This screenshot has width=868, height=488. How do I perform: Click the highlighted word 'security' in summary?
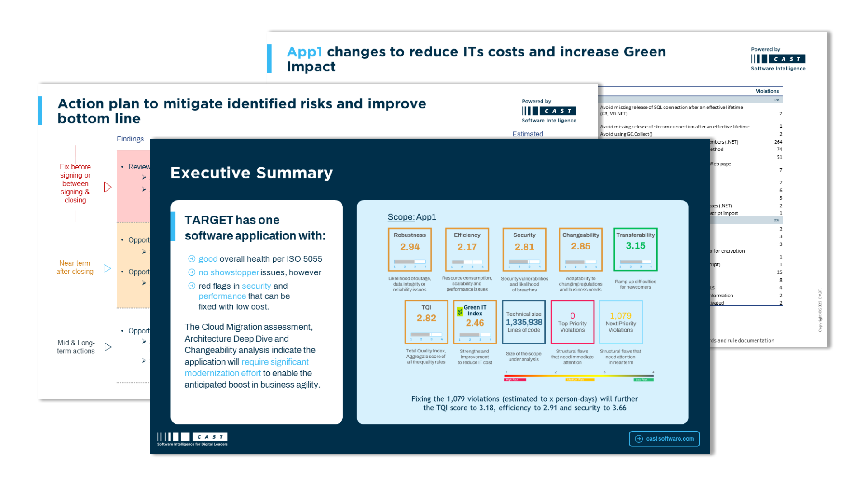pyautogui.click(x=256, y=286)
